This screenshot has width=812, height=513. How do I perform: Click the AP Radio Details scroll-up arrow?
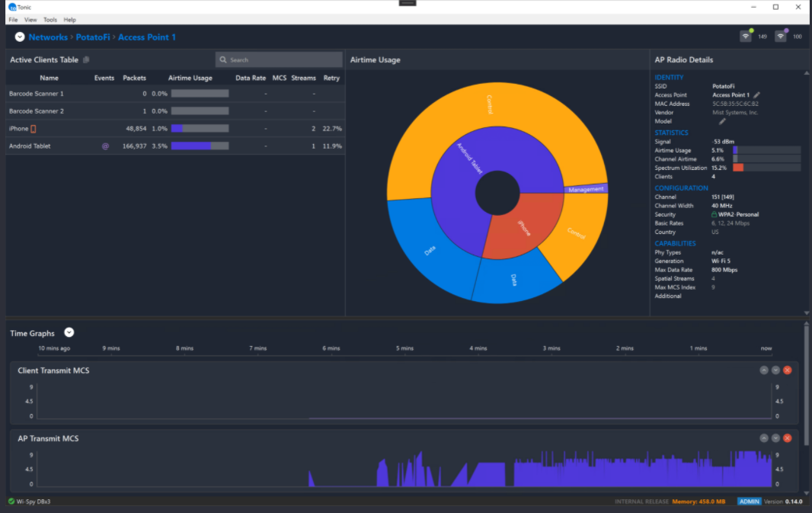tap(807, 74)
